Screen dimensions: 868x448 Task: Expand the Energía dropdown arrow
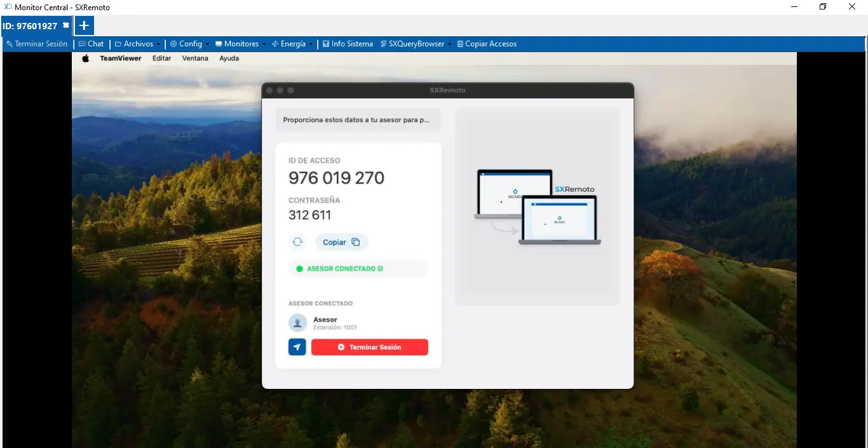click(x=311, y=44)
